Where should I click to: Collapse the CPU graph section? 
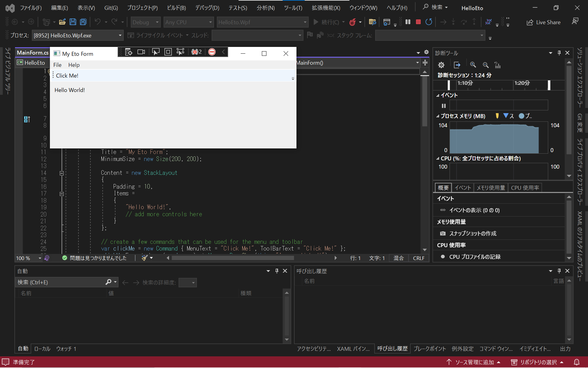click(x=438, y=159)
